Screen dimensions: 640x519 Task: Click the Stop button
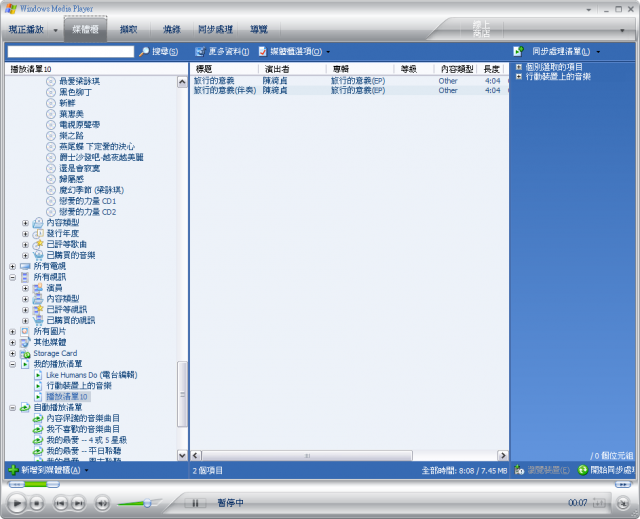pyautogui.click(x=36, y=503)
